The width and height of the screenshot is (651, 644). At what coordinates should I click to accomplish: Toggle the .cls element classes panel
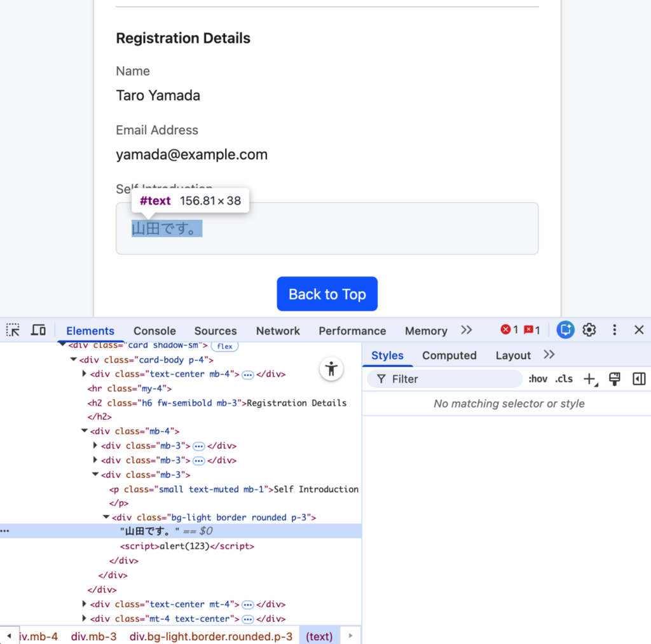[x=564, y=379]
